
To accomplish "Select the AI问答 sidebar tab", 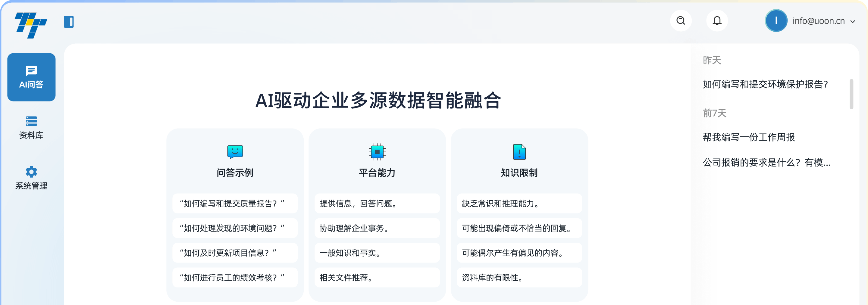I will tap(31, 77).
